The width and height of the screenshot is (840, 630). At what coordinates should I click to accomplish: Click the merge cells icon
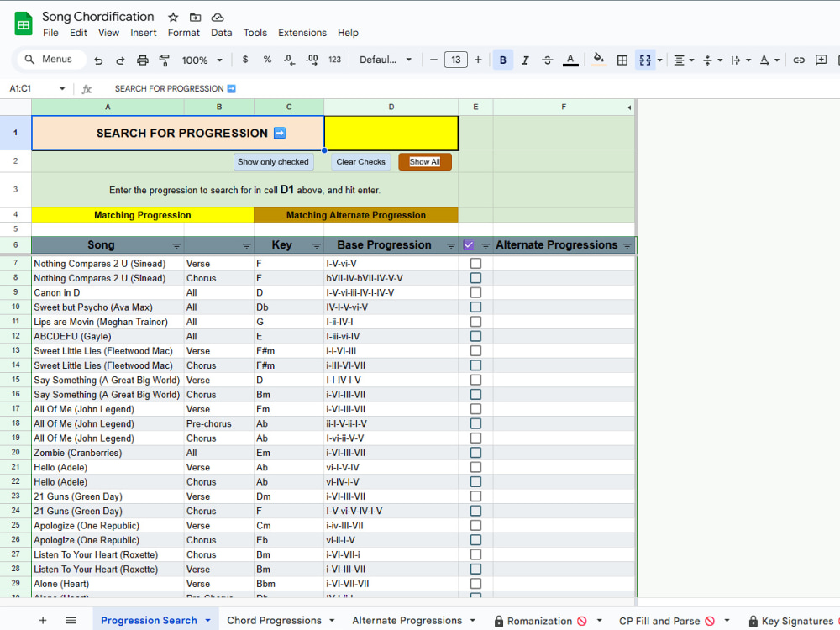click(x=645, y=60)
